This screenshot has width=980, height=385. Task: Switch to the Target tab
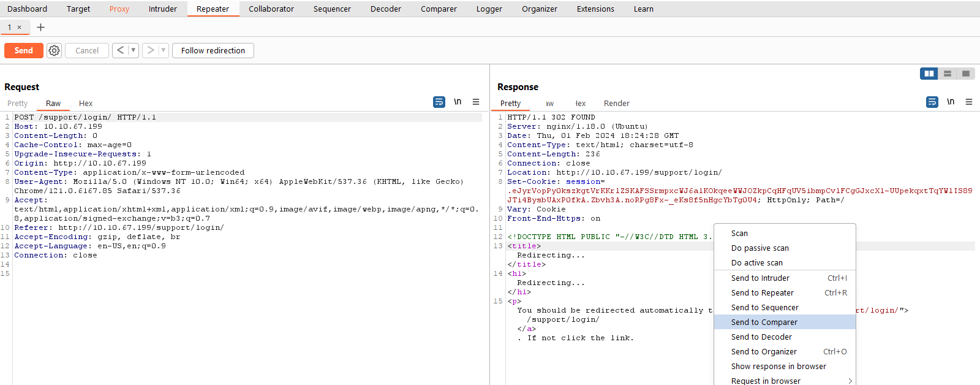(x=78, y=9)
